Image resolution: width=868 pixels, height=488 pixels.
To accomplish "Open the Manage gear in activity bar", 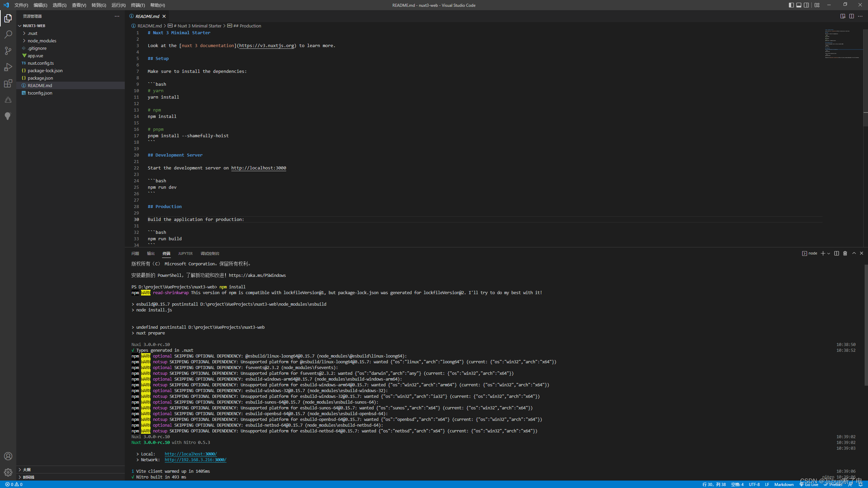I will pos(8,472).
